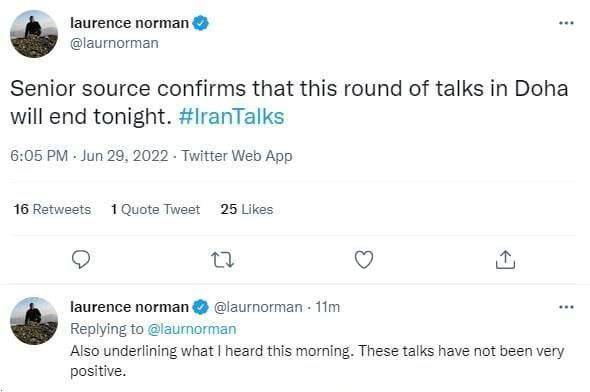Retweet the Doha talks tweet
This screenshot has width=590, height=392.
coord(222,260)
